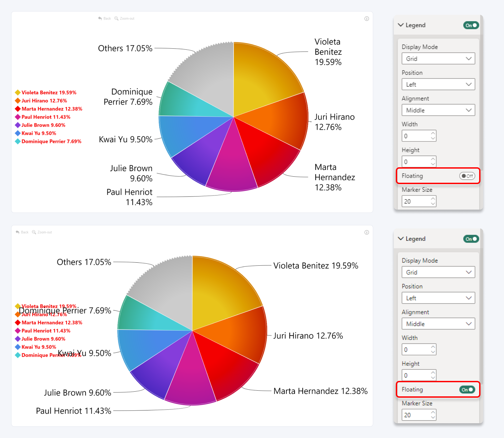Click blue diamond marker for Kwai Yu, bottom legend
Viewport: 504px width, 438px height.
click(x=18, y=347)
